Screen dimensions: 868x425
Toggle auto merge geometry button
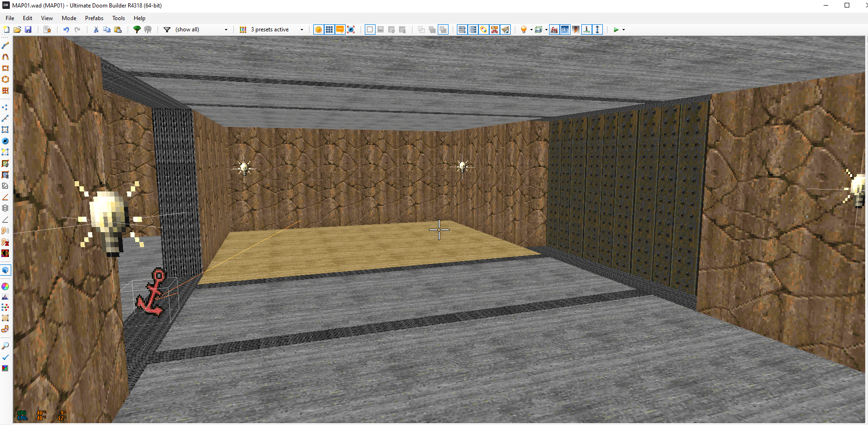pyautogui.click(x=484, y=29)
